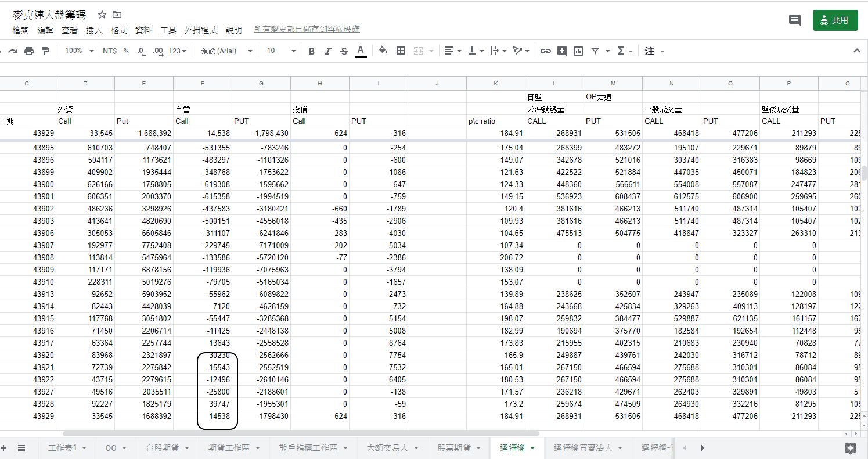Open the zoom 100% dropdown
Viewport: 868px width, 459px height.
(79, 51)
